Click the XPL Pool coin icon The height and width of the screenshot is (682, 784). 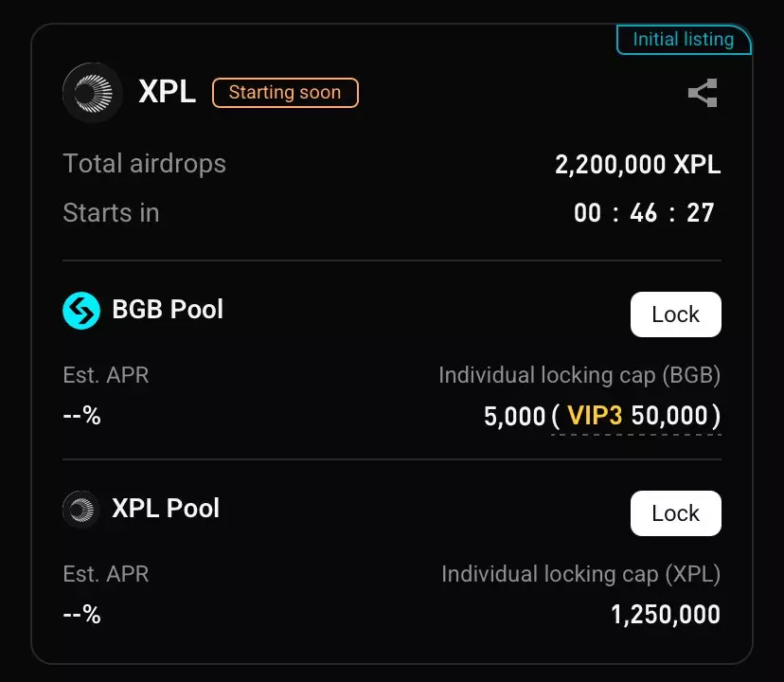tap(81, 509)
